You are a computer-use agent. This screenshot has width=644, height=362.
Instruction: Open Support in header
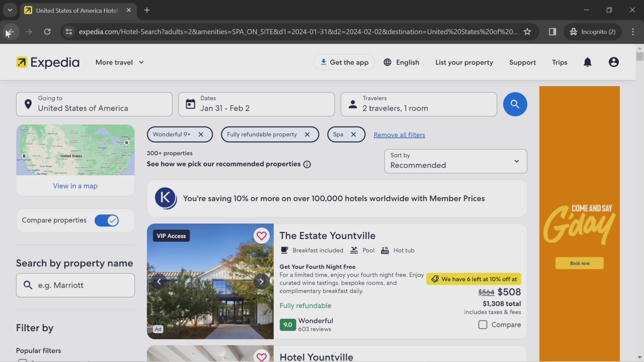coord(523,63)
